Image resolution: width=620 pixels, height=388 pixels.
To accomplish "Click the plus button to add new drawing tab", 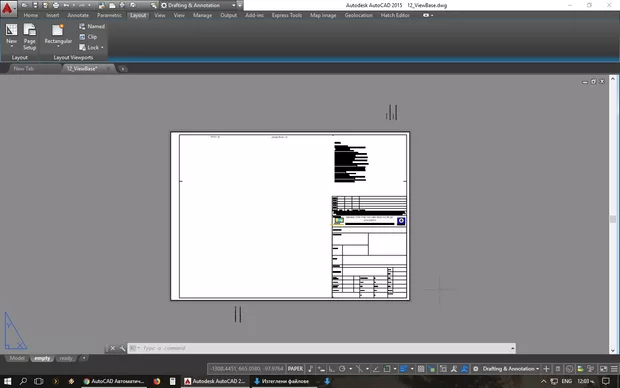I will (x=123, y=69).
